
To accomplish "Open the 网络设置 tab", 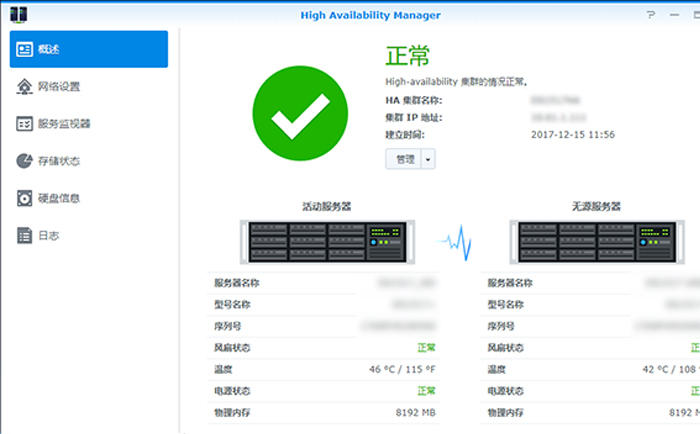I will 58,87.
